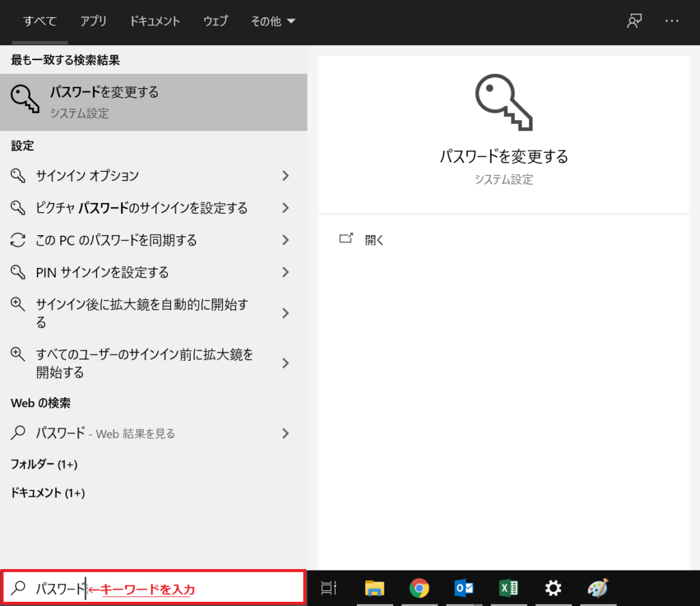Click パスワードを変更する title in preview pane
This screenshot has height=606, width=700.
[504, 156]
